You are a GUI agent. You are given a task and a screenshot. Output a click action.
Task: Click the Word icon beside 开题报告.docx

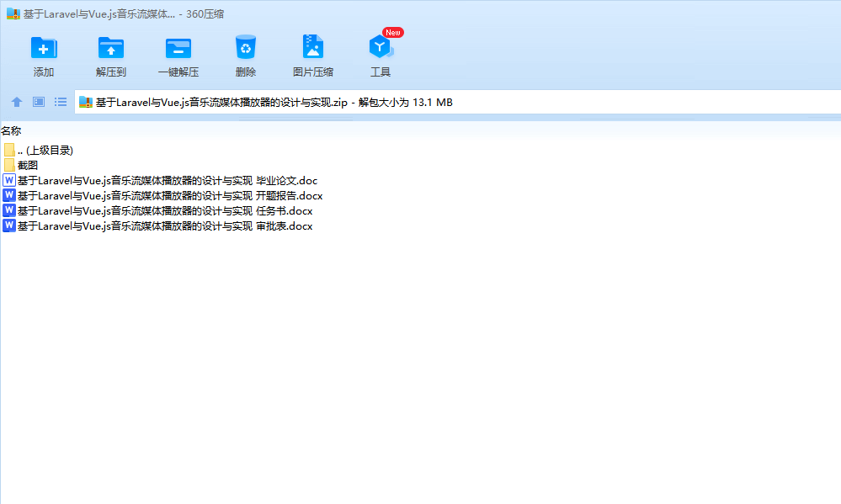coord(9,195)
